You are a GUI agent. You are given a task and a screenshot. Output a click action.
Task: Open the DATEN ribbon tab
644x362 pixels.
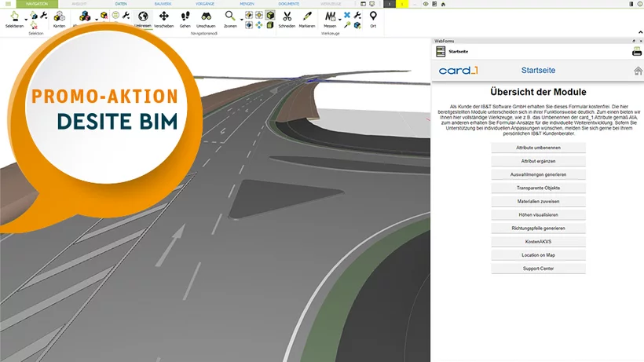click(x=121, y=4)
